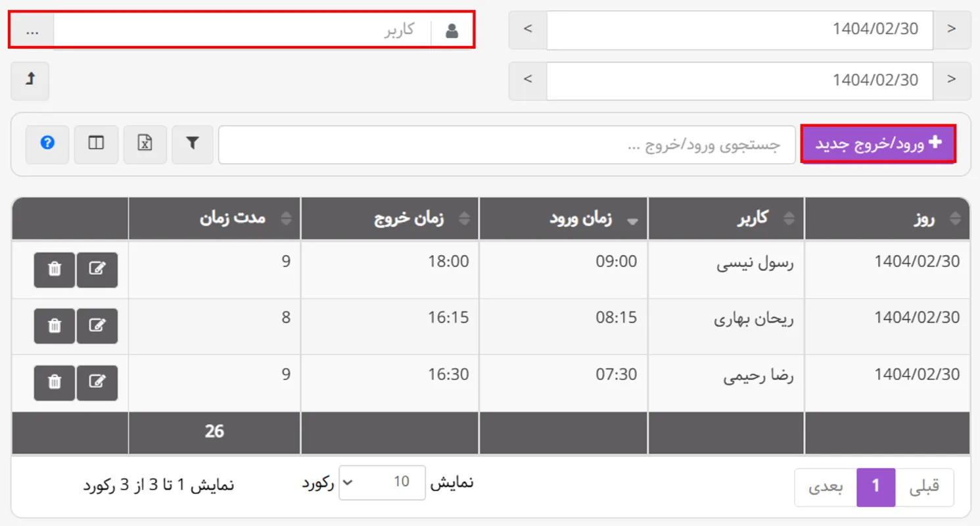Click the blue help question mark icon
Image resolution: width=980 pixels, height=526 pixels.
pos(47,144)
